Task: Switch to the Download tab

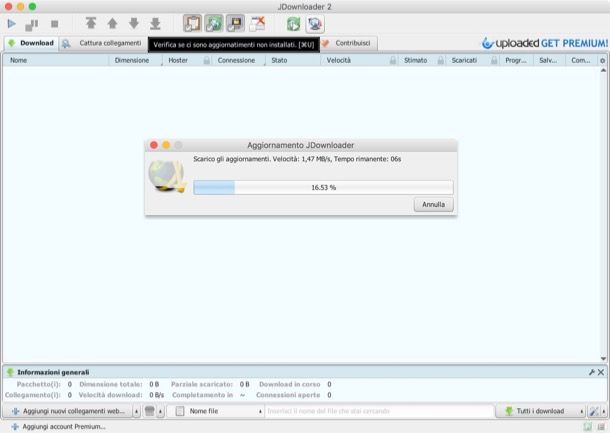Action: click(31, 43)
